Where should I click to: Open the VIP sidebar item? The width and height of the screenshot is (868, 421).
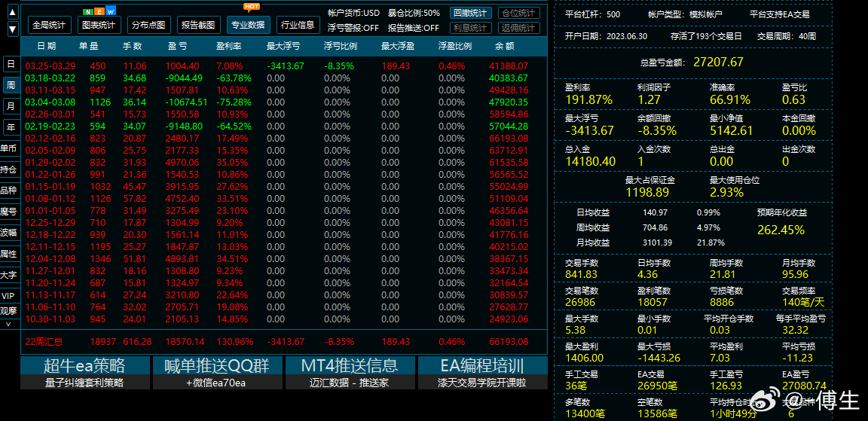8,296
